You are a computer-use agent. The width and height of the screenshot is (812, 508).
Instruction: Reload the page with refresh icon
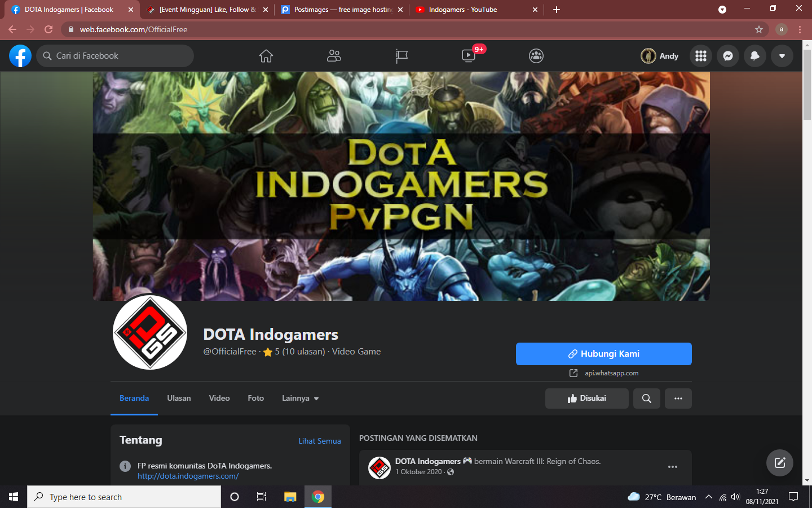(x=48, y=29)
